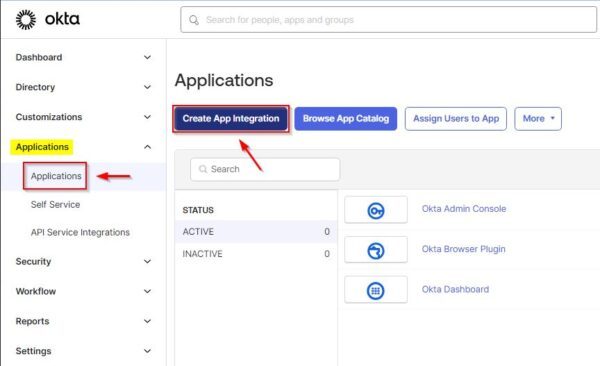Image resolution: width=600 pixels, height=366 pixels.
Task: Click Create App Integration button
Action: pos(231,119)
